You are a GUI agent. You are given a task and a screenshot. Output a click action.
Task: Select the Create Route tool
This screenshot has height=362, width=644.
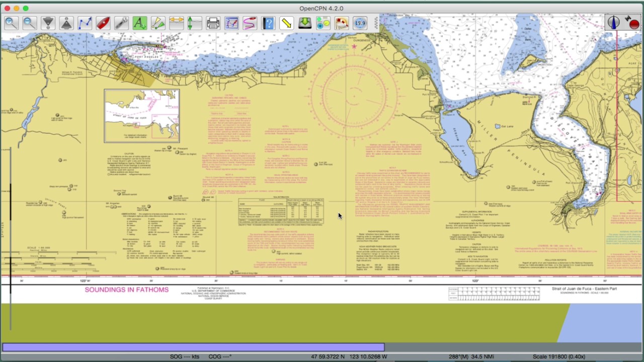[85, 23]
